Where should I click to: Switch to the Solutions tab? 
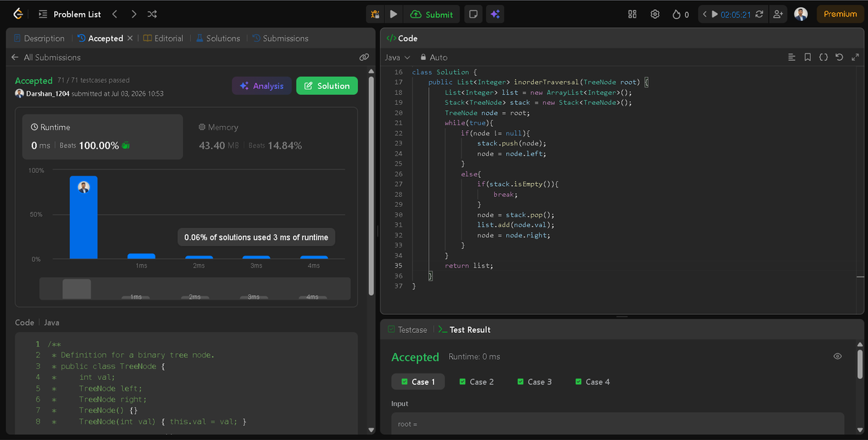[x=218, y=38]
